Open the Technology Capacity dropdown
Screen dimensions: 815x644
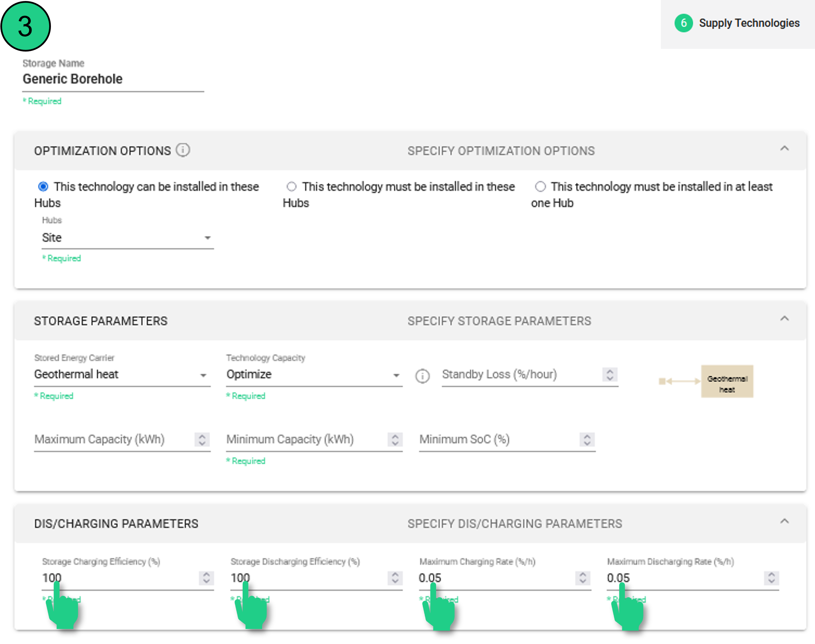pos(314,375)
